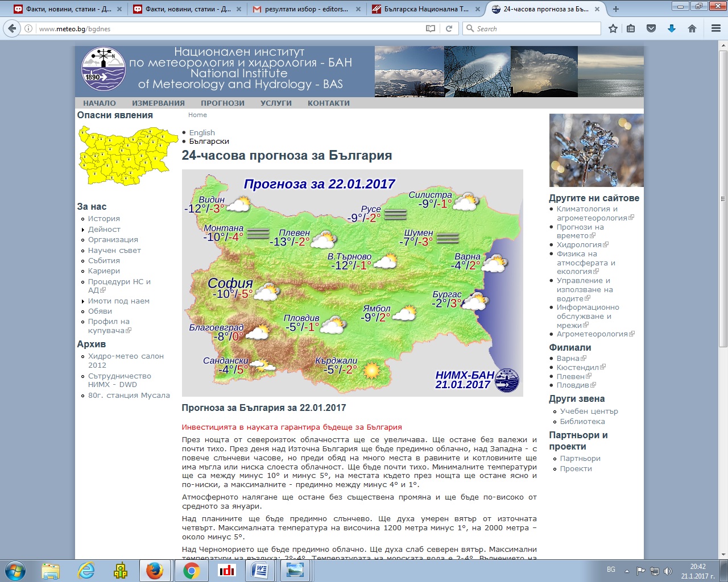728x582 pixels.
Task: Click the NIMH 1890 institute logo
Action: coord(104,69)
